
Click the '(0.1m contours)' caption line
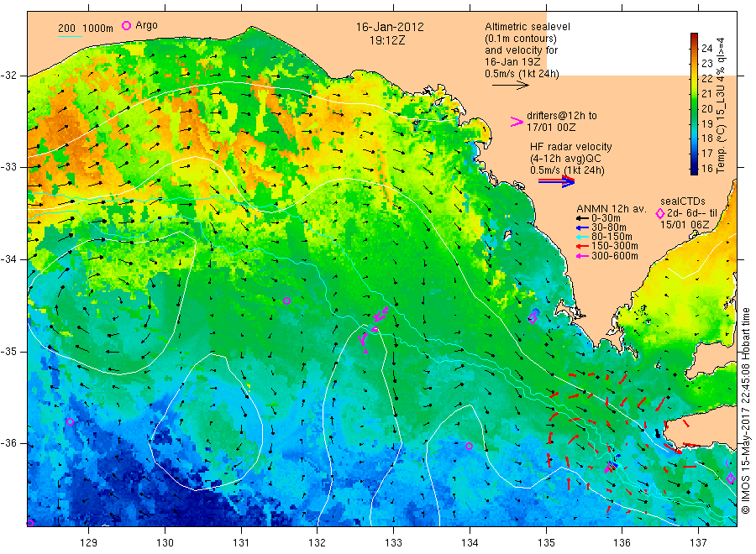pyautogui.click(x=521, y=39)
